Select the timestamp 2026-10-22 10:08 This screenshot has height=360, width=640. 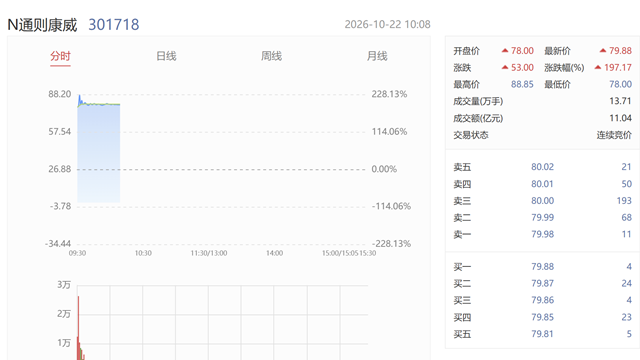tap(387, 24)
